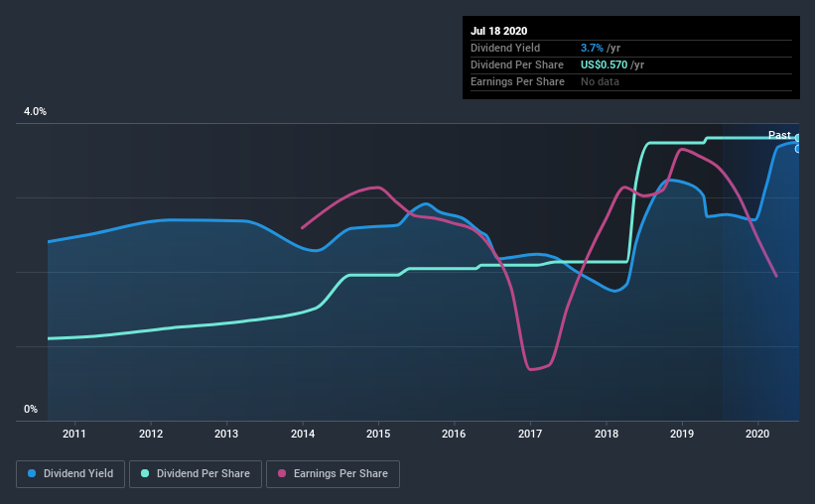Click the 2020 x-axis year label

757,434
